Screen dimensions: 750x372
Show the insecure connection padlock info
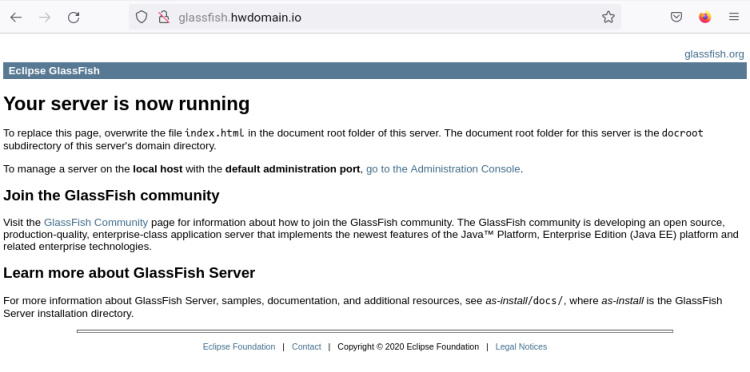click(x=164, y=18)
